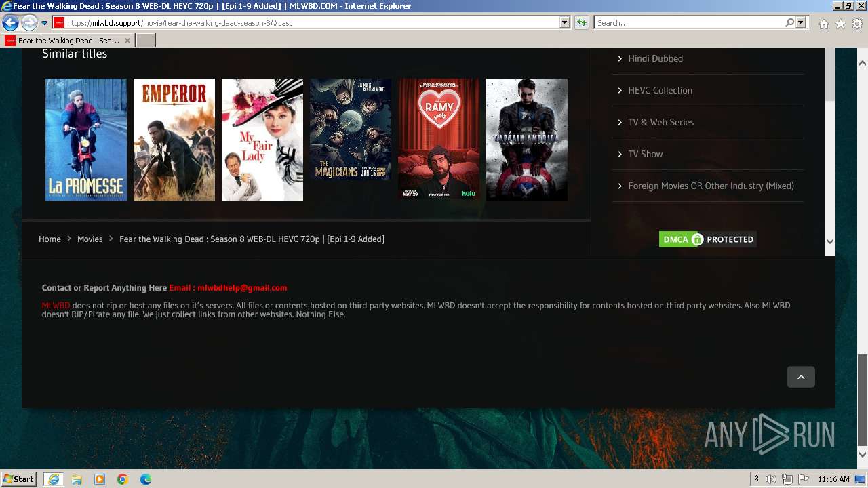
Task: Open the Home page icon
Action: click(823, 24)
